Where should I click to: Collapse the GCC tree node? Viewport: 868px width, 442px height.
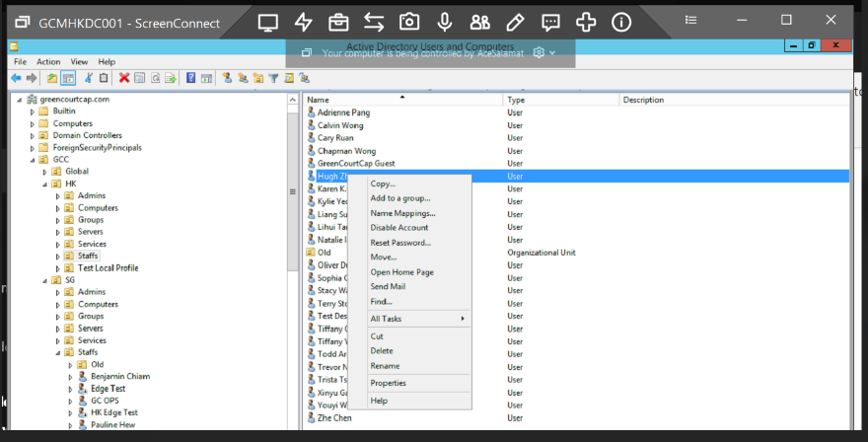(x=33, y=160)
